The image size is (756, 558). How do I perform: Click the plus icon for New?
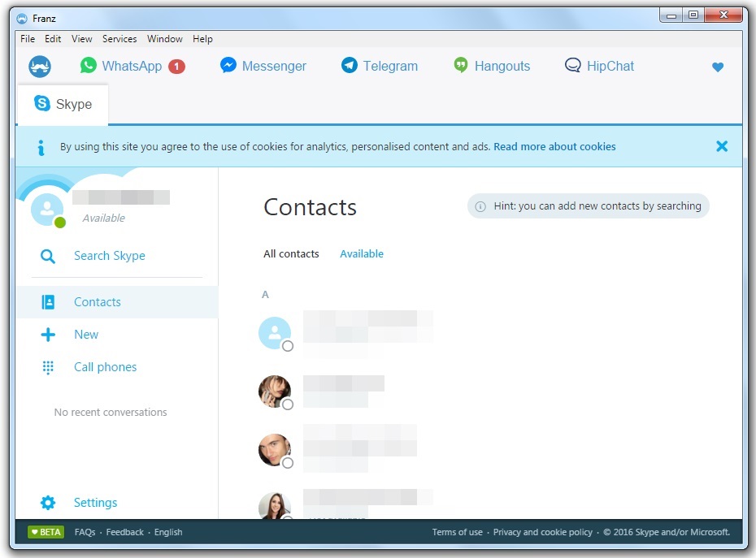coord(48,335)
